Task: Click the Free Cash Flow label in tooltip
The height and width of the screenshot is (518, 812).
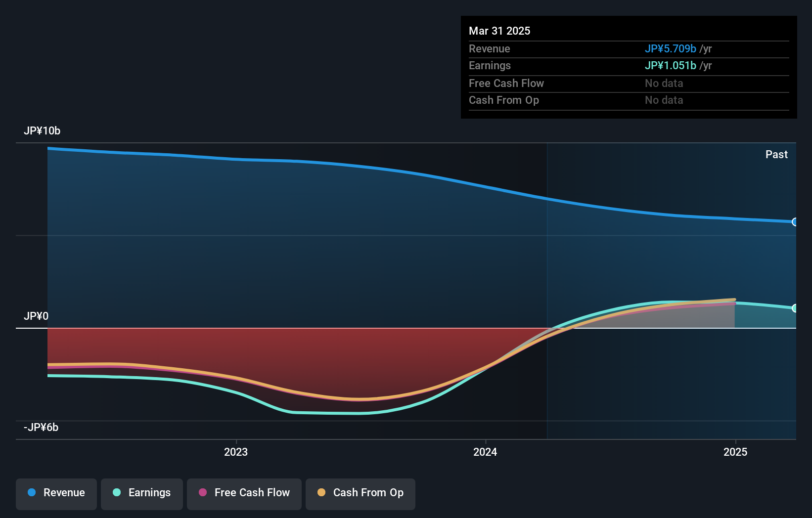Action: 506,84
